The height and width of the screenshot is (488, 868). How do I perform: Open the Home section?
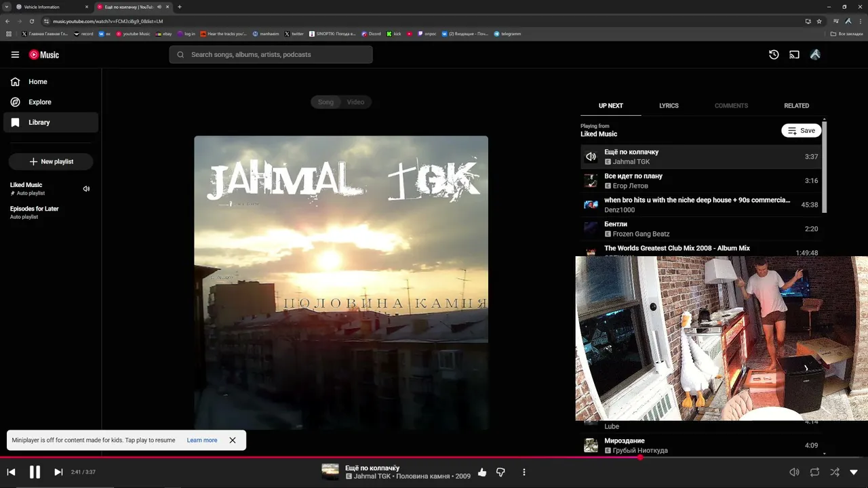[x=51, y=82]
